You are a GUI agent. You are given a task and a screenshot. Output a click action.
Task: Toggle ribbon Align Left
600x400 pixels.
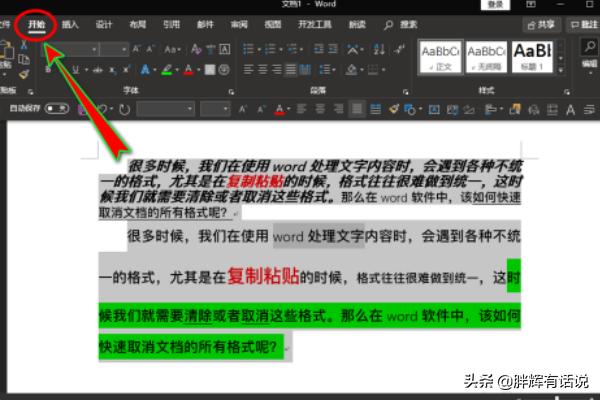[x=248, y=70]
